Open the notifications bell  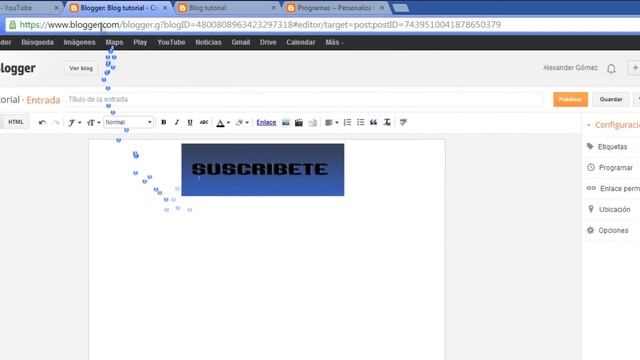tap(611, 69)
